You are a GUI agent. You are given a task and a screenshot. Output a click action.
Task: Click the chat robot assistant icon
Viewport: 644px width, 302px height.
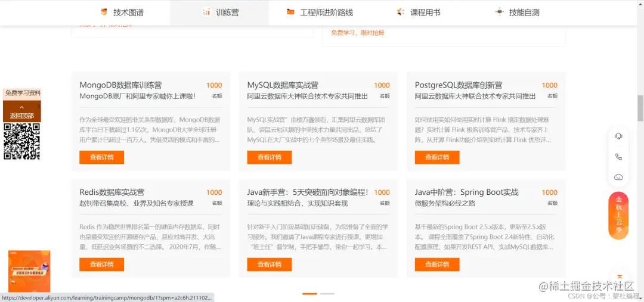[x=618, y=178]
